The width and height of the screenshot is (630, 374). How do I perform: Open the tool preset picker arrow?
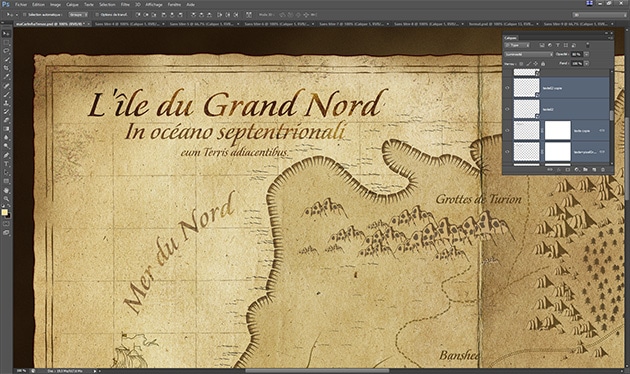(x=16, y=15)
